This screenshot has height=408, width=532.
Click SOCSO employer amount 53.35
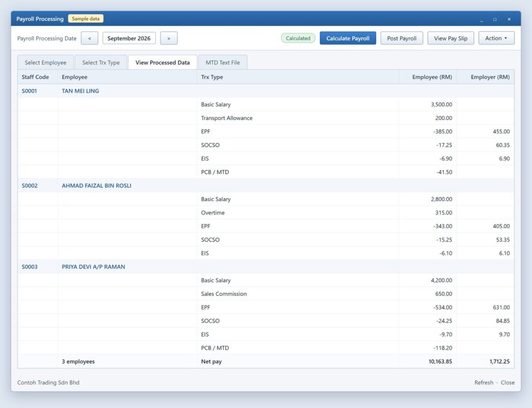point(503,240)
